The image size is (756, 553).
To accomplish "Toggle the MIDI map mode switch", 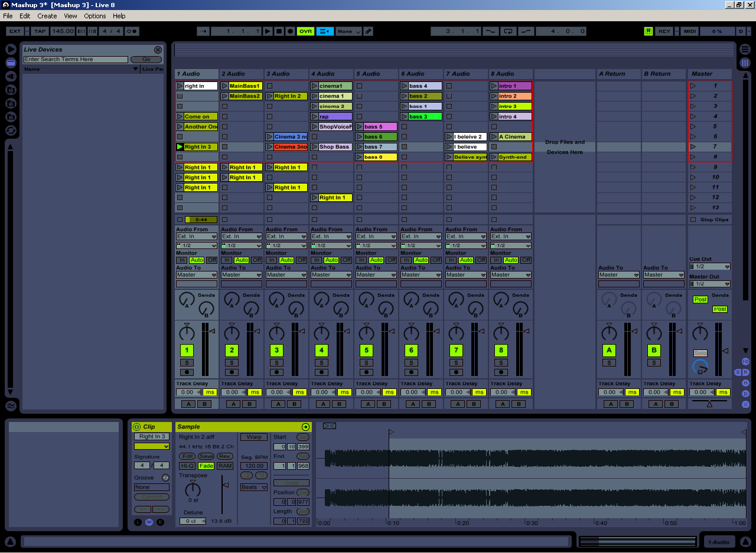I will (x=689, y=31).
